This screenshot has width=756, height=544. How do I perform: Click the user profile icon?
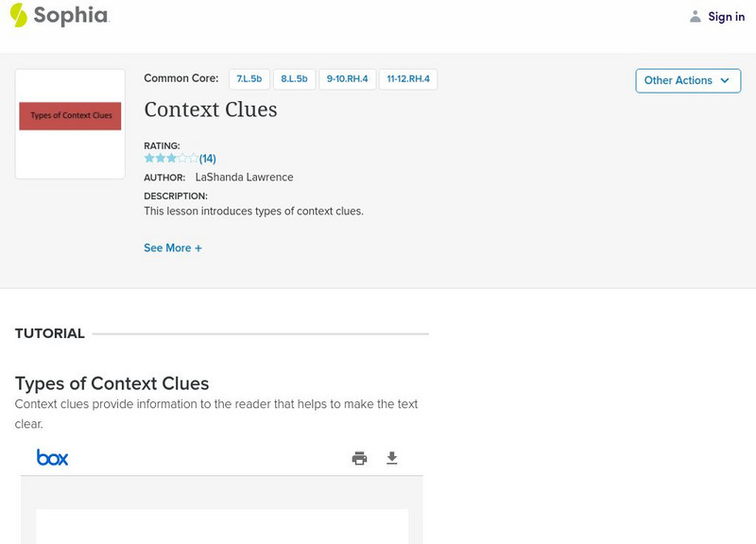click(696, 16)
